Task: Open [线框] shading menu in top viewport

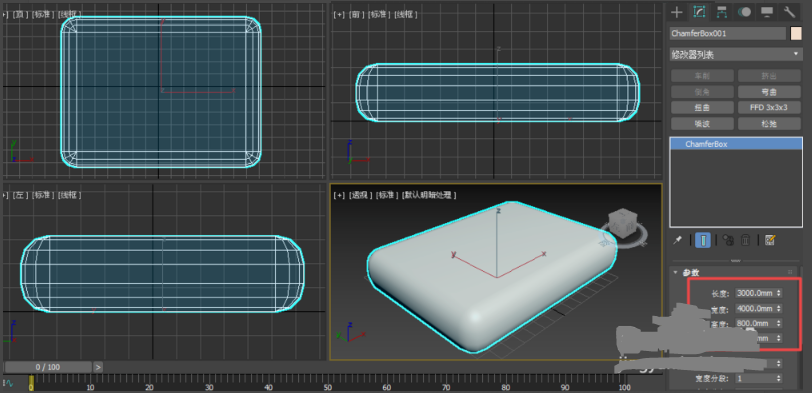Action: [69, 14]
